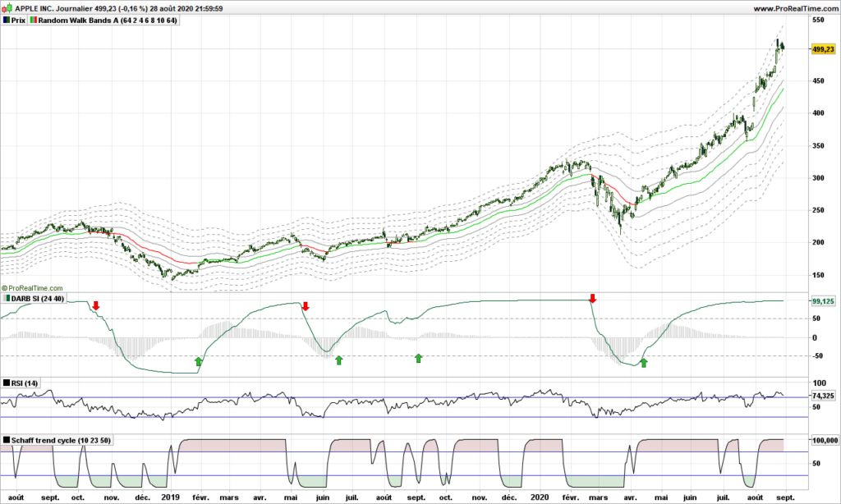Click the red sell arrow near October 2018
Screen dimensions: 841x504
click(96, 305)
